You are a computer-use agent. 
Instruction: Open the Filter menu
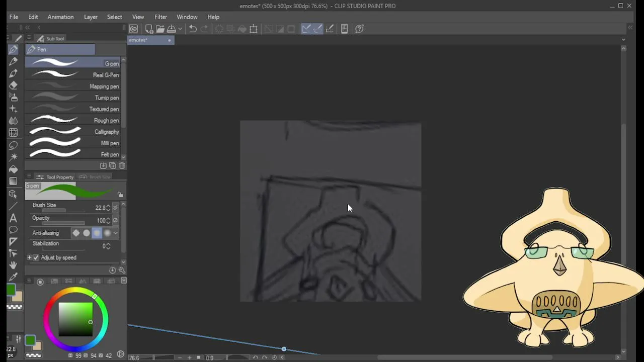click(160, 17)
